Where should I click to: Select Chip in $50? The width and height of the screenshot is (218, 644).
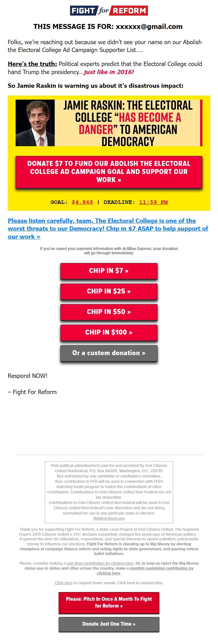click(108, 312)
